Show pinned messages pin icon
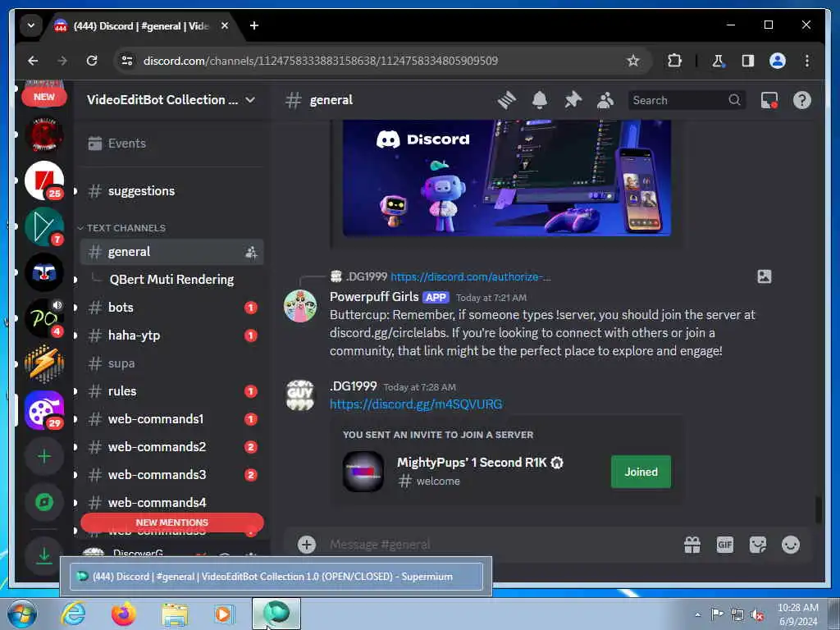Image resolution: width=840 pixels, height=630 pixels. [573, 100]
